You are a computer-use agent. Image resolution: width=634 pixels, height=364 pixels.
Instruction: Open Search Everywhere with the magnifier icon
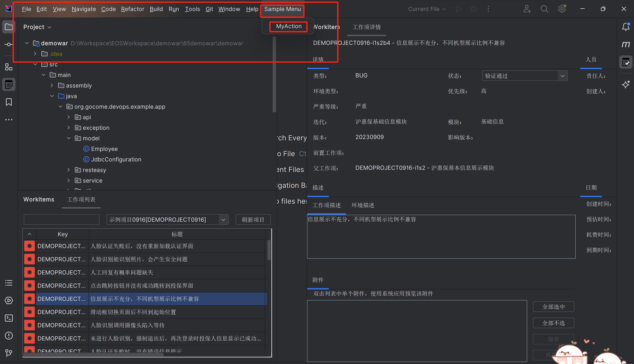pyautogui.click(x=544, y=9)
